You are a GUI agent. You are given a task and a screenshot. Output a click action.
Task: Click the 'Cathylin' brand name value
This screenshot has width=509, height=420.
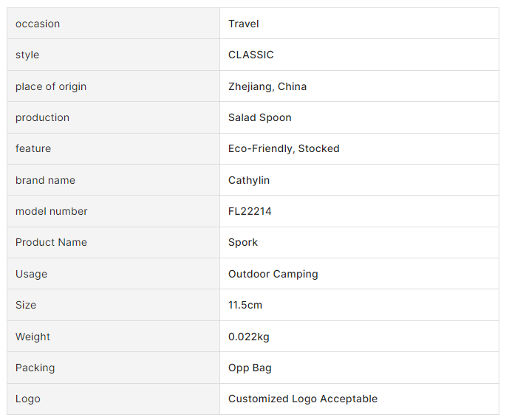249,180
